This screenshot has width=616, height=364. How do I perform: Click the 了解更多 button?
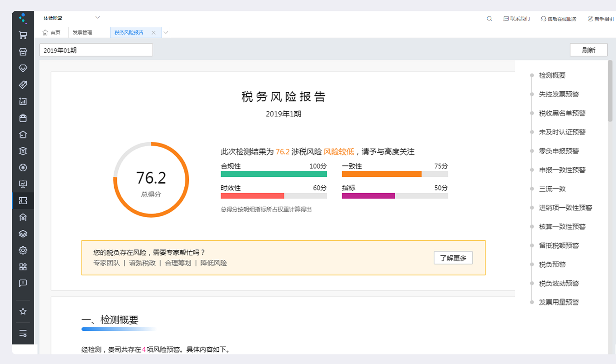[453, 258]
